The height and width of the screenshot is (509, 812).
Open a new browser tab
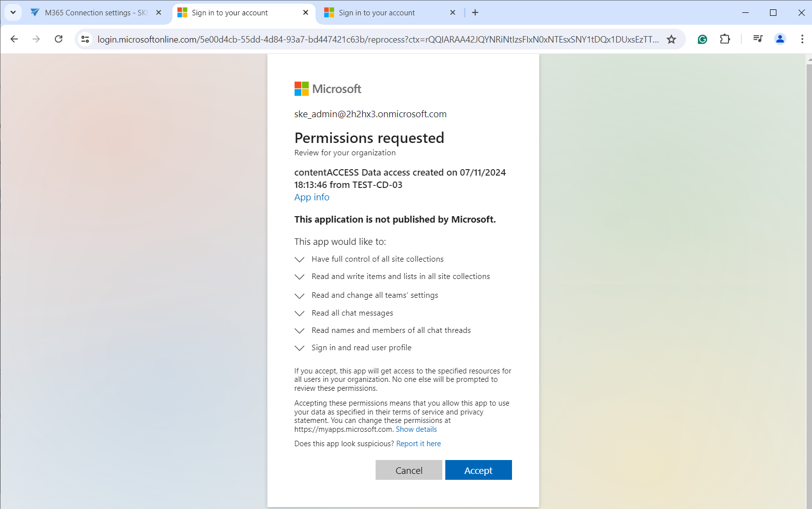pyautogui.click(x=475, y=13)
